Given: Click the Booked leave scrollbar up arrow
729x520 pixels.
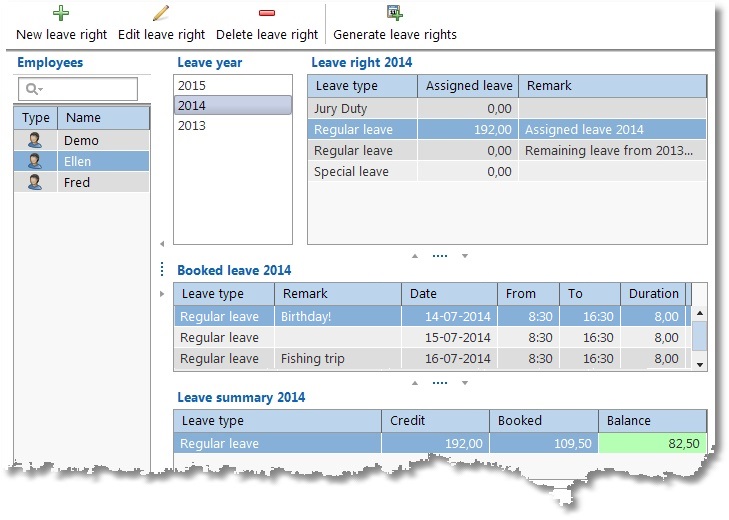Looking at the screenshot, I should [700, 313].
